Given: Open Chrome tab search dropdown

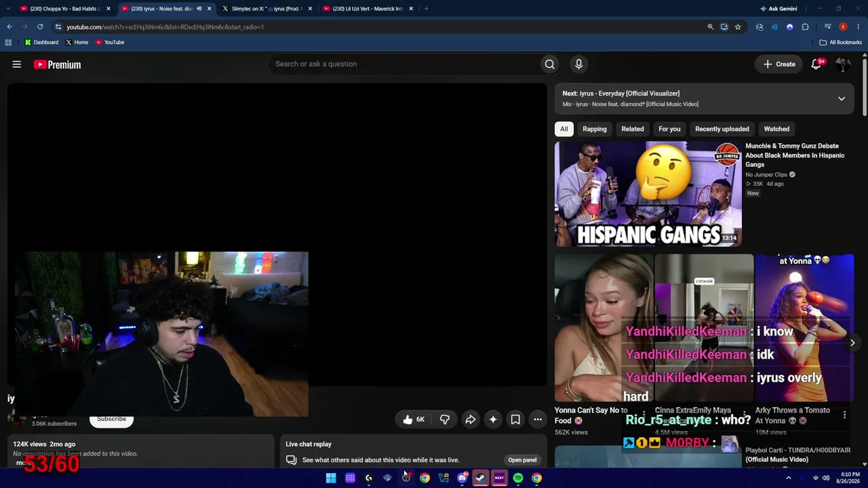Looking at the screenshot, I should (x=9, y=9).
